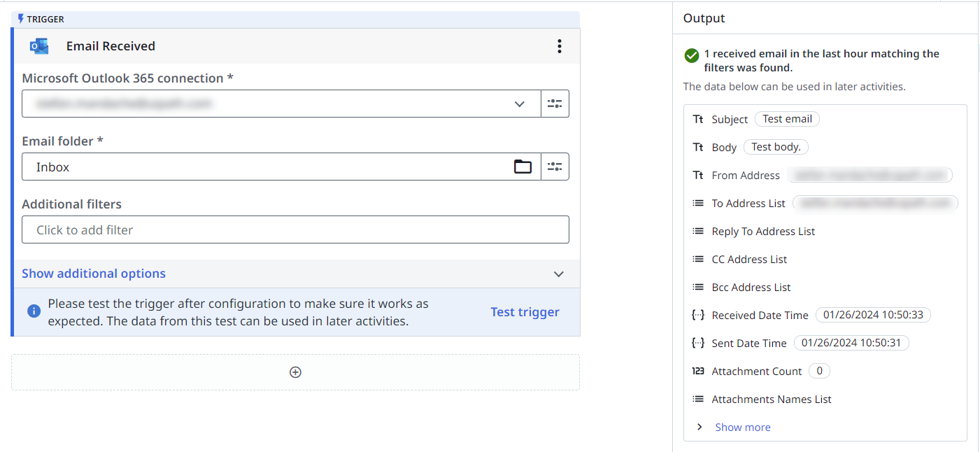Select the Attachment Count value chip
980x452 pixels.
[x=819, y=371]
